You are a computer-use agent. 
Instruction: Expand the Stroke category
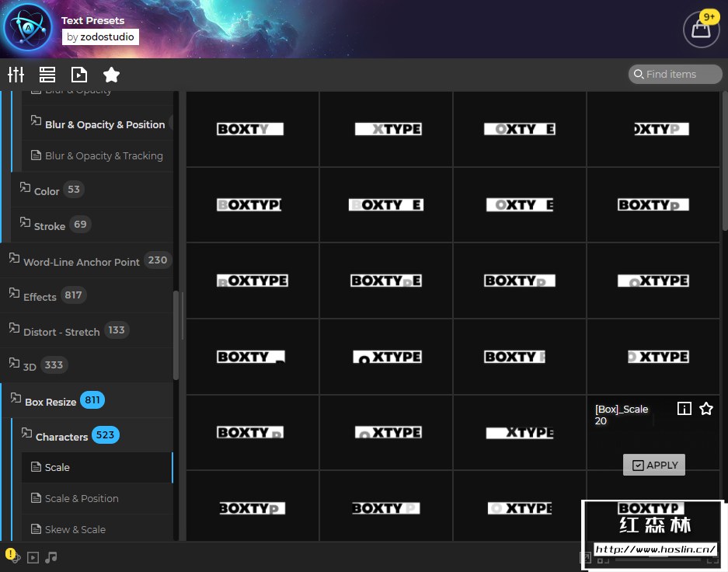tap(92, 225)
